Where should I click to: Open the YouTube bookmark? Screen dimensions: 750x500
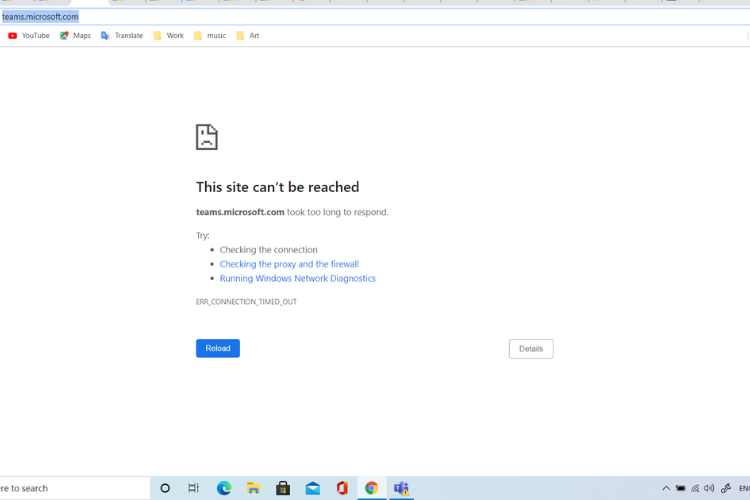pos(29,35)
